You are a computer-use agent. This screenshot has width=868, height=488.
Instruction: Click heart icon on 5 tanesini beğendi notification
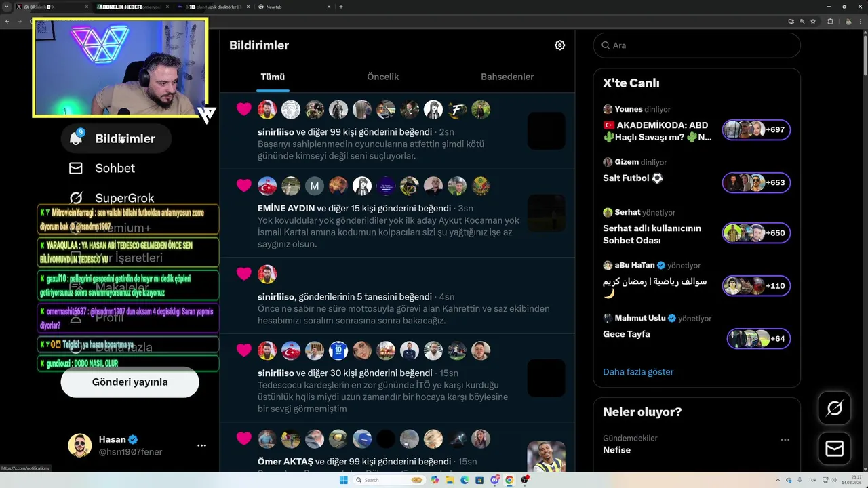pos(244,274)
